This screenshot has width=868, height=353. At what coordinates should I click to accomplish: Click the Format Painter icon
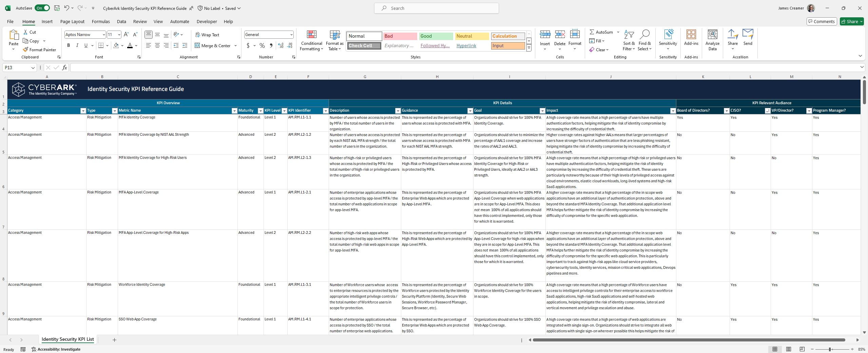[x=25, y=50]
